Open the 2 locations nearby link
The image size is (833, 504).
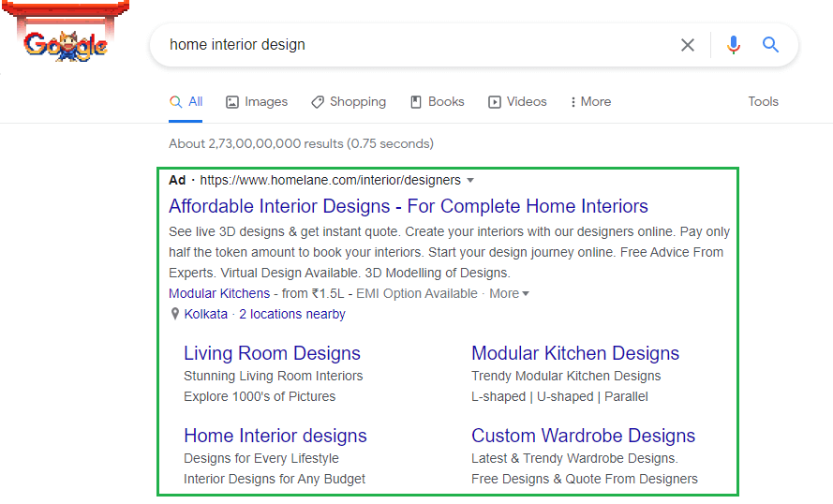[292, 315]
